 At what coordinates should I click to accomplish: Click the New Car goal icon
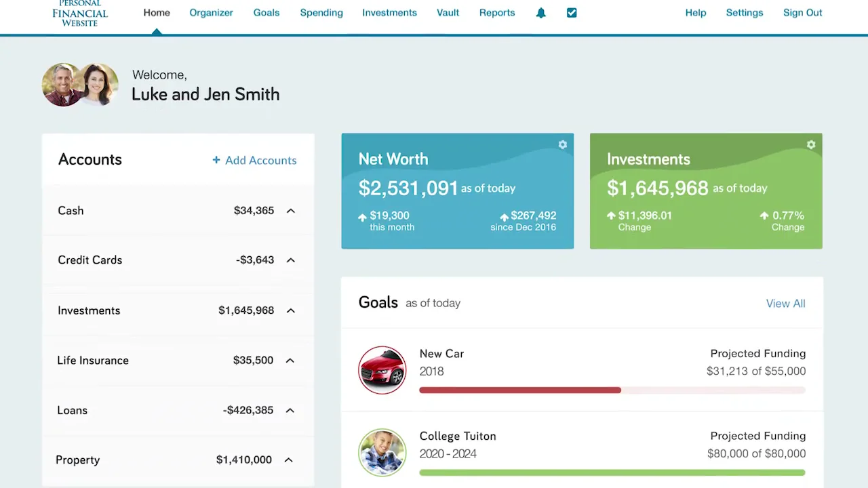(x=382, y=371)
